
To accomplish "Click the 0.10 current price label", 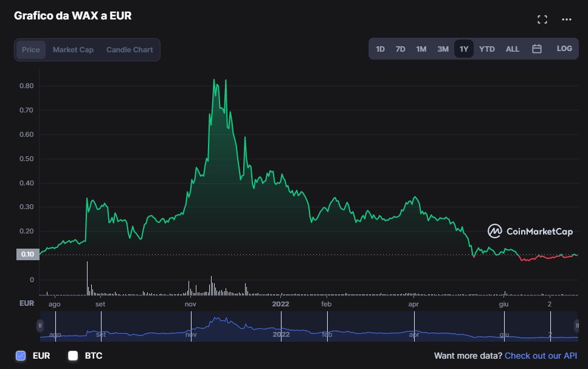I will click(x=28, y=254).
